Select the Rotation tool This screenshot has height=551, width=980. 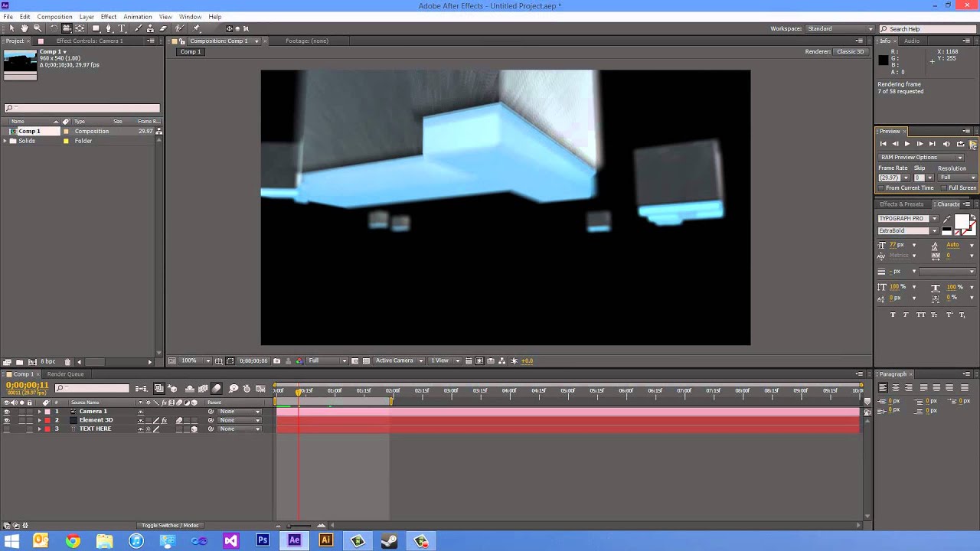[54, 28]
